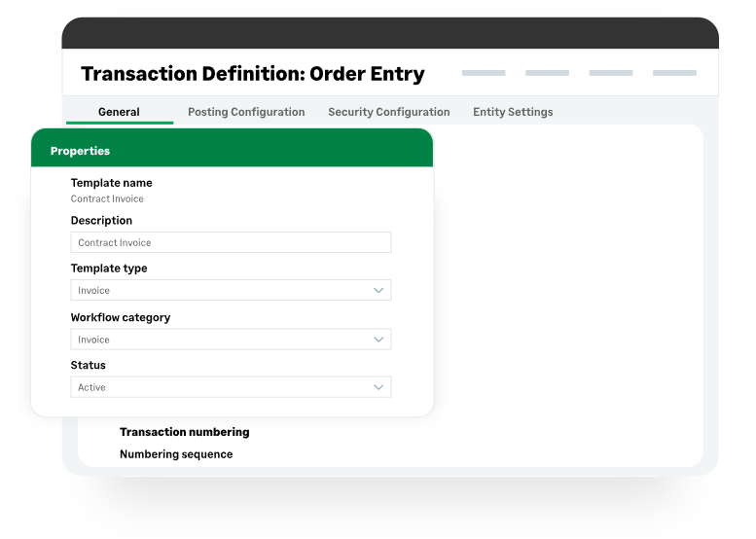This screenshot has width=756, height=539.
Task: Select the Transaction numbering heading
Action: 184,432
